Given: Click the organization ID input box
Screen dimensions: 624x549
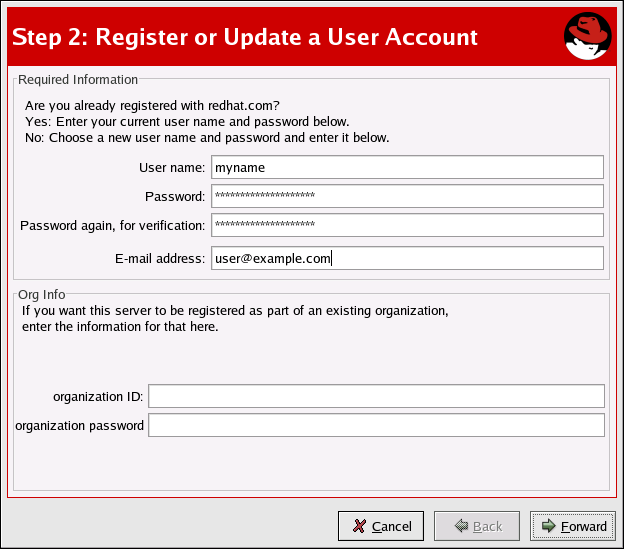Looking at the screenshot, I should coord(376,397).
